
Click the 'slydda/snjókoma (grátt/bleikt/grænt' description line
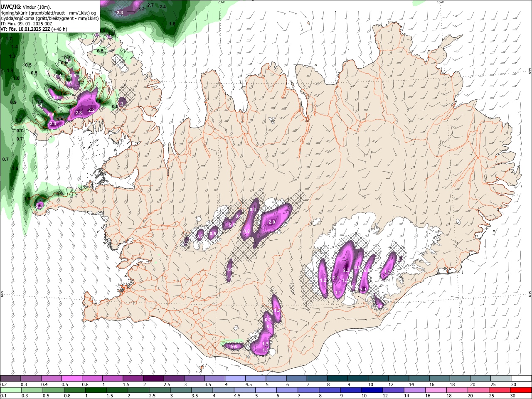(49, 18)
